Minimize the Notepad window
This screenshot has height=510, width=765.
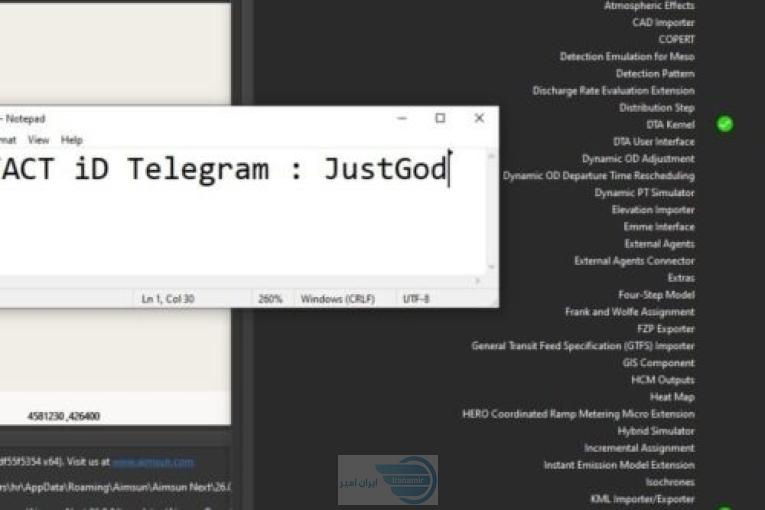(401, 118)
